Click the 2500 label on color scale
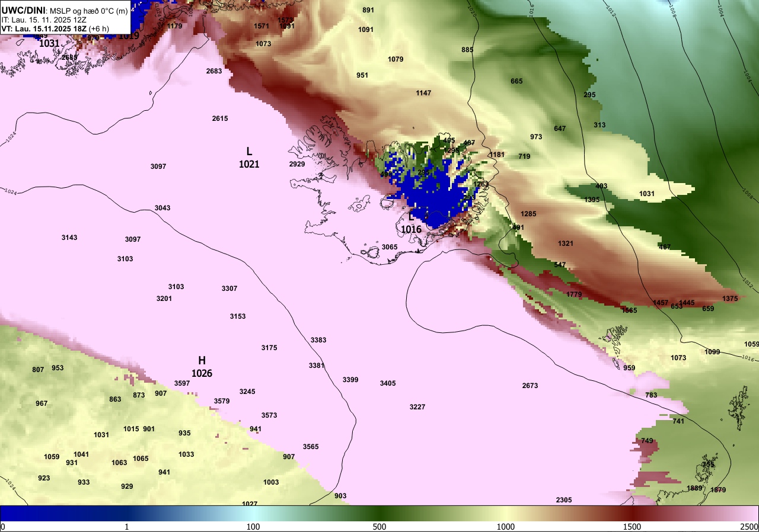 [750, 527]
